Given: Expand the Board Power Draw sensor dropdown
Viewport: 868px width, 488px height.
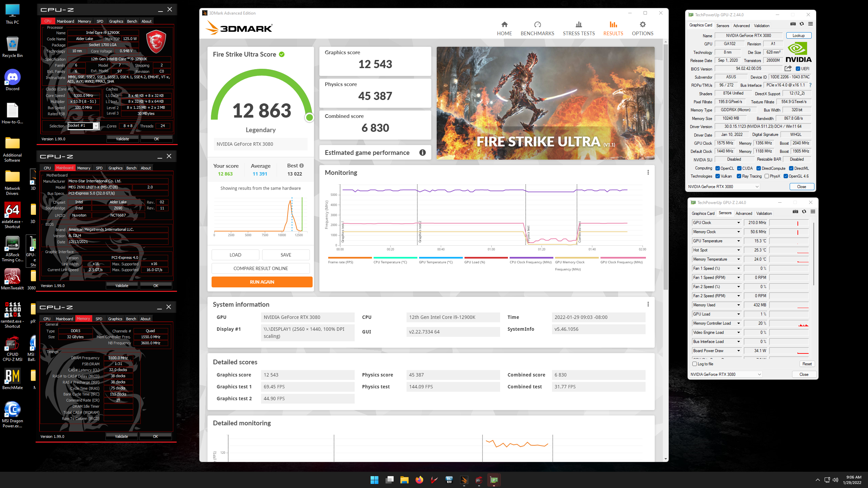Looking at the screenshot, I should (738, 351).
